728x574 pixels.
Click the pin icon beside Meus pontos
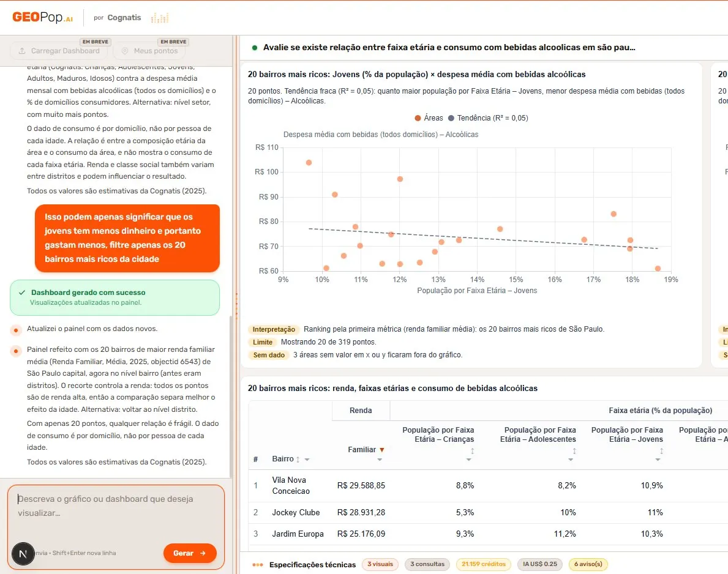[125, 51]
